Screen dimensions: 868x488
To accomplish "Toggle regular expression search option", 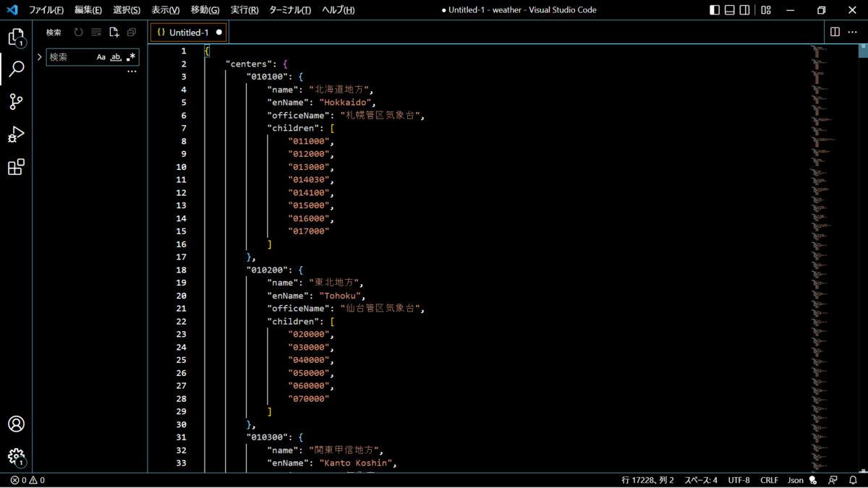I will (130, 57).
